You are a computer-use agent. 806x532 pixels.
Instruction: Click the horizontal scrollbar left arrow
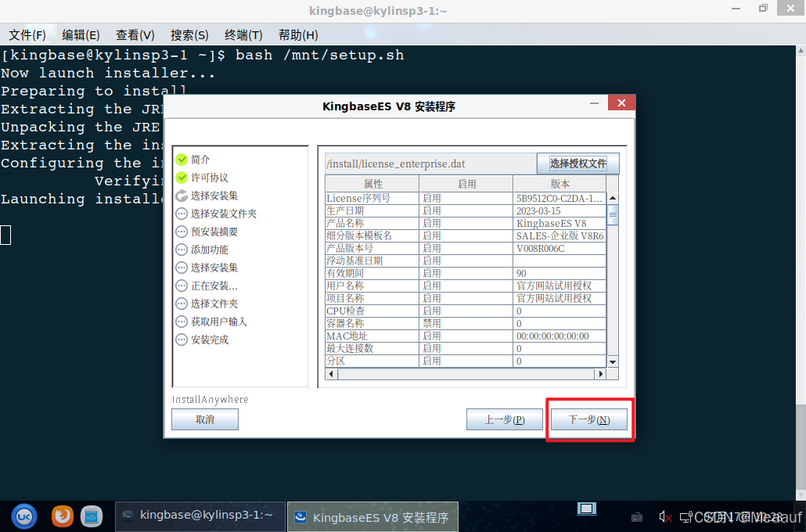pos(332,374)
